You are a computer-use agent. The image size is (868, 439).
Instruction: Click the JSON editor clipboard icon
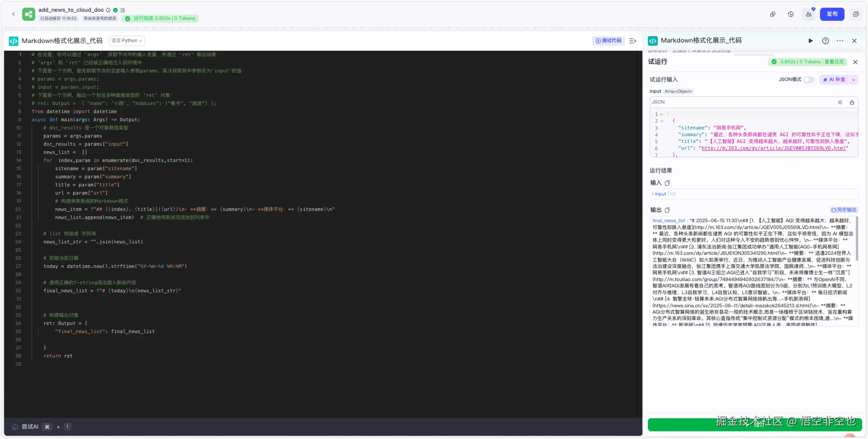click(852, 102)
